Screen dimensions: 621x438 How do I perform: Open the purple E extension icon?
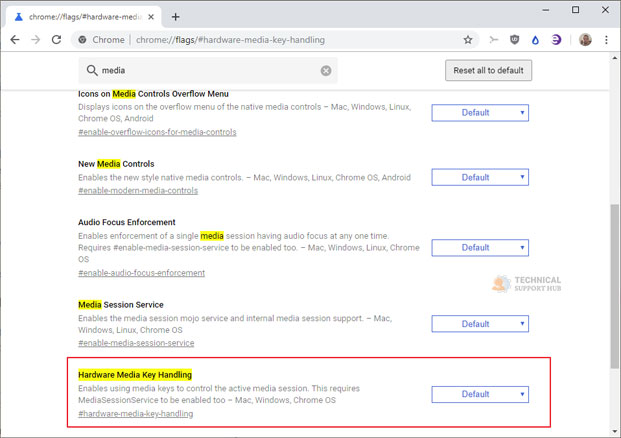(x=556, y=40)
